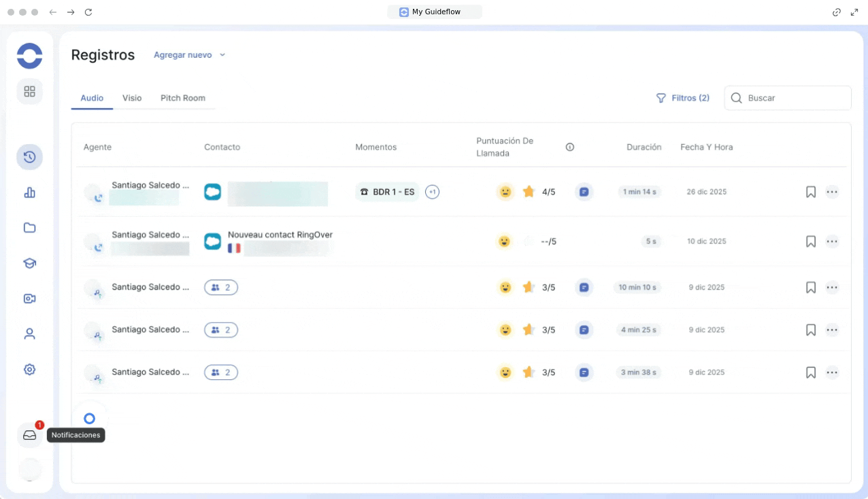Open the history icon in sidebar
This screenshot has width=868, height=499.
tap(29, 157)
